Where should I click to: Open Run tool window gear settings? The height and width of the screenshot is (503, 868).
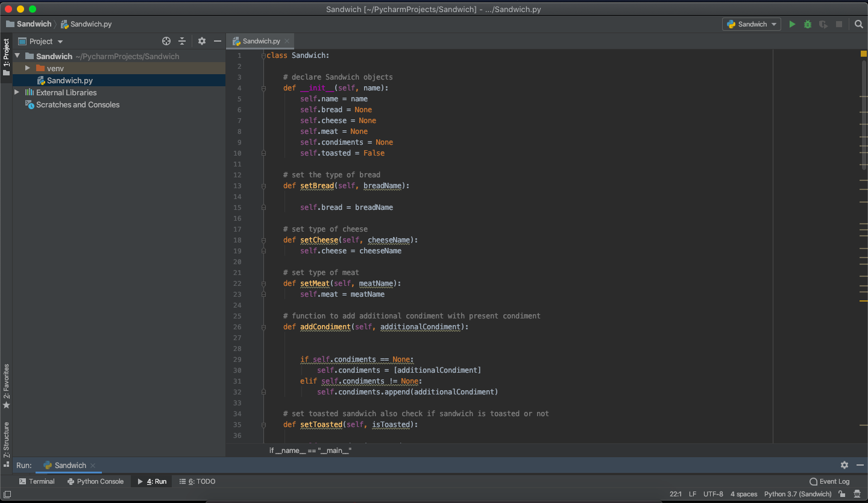844,465
